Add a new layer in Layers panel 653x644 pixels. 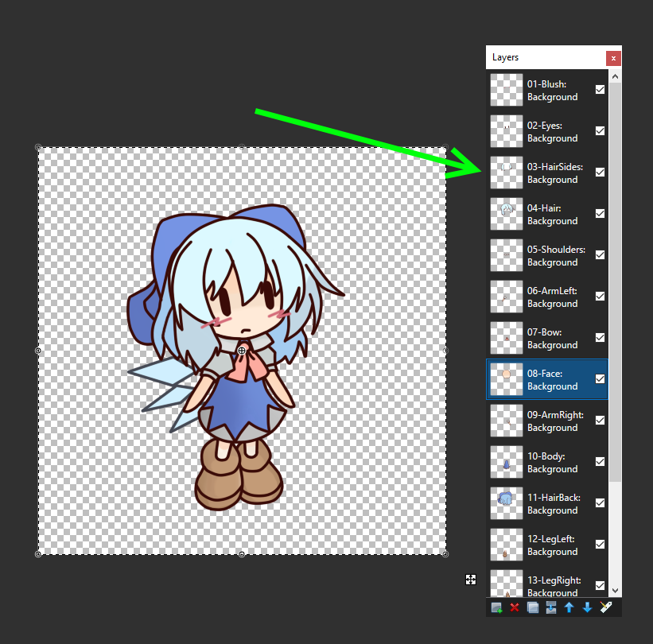coord(496,607)
